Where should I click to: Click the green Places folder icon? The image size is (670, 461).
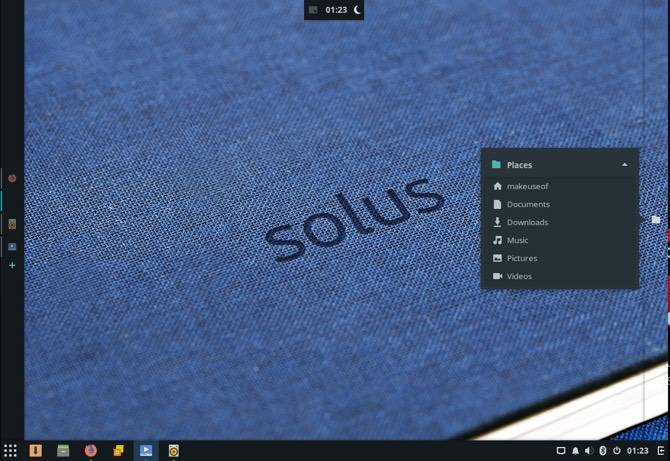click(x=496, y=164)
